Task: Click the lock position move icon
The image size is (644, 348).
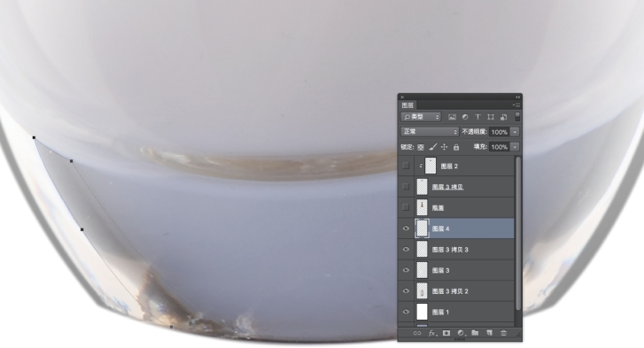Action: point(444,147)
